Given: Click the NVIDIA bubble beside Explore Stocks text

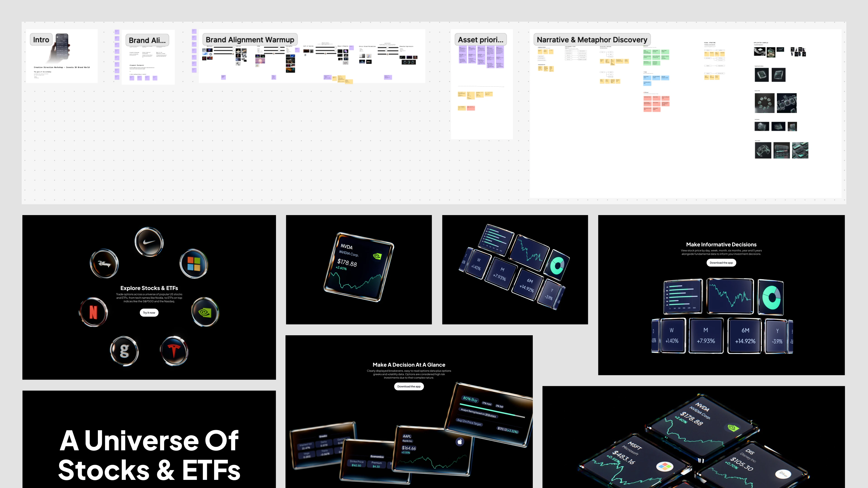Looking at the screenshot, I should click(x=205, y=312).
